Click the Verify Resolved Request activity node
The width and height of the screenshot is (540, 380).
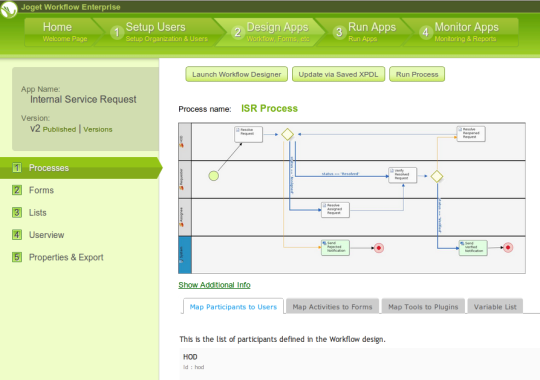click(402, 175)
